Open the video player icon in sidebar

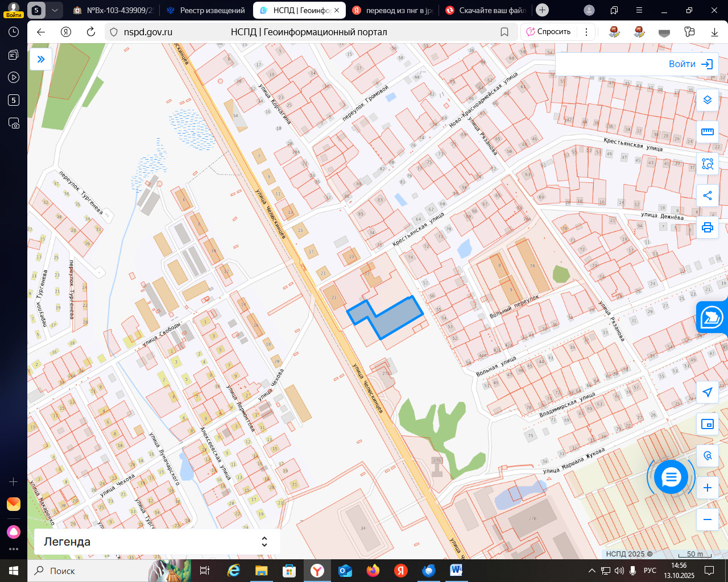pyautogui.click(x=14, y=77)
